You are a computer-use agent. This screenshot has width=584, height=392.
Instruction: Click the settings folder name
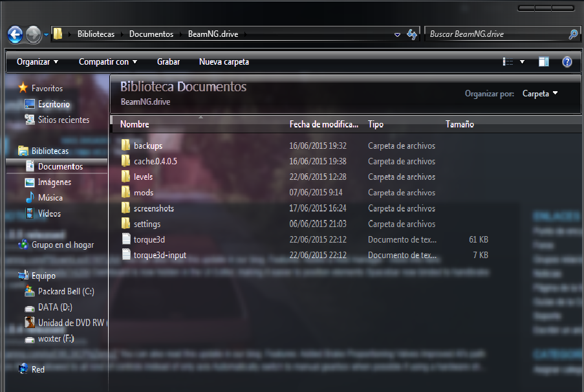point(147,224)
